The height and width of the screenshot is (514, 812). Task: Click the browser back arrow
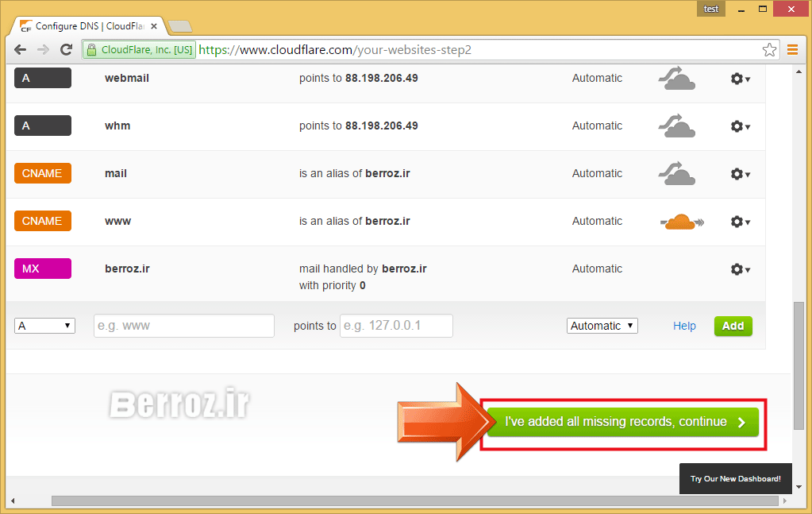pos(20,49)
